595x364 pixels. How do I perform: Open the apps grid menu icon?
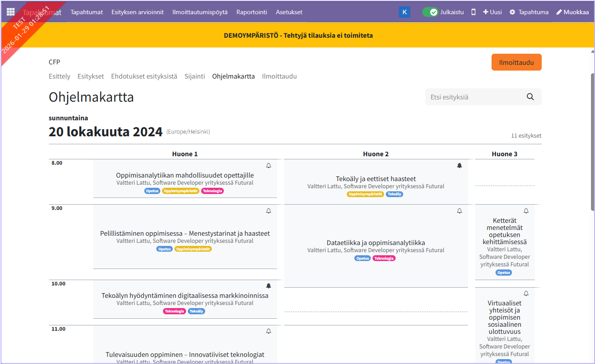tap(11, 12)
